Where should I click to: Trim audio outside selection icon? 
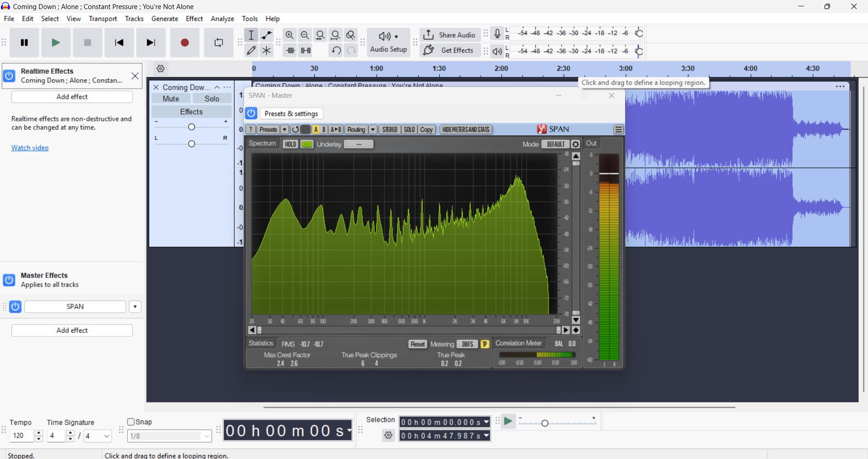pyautogui.click(x=290, y=51)
